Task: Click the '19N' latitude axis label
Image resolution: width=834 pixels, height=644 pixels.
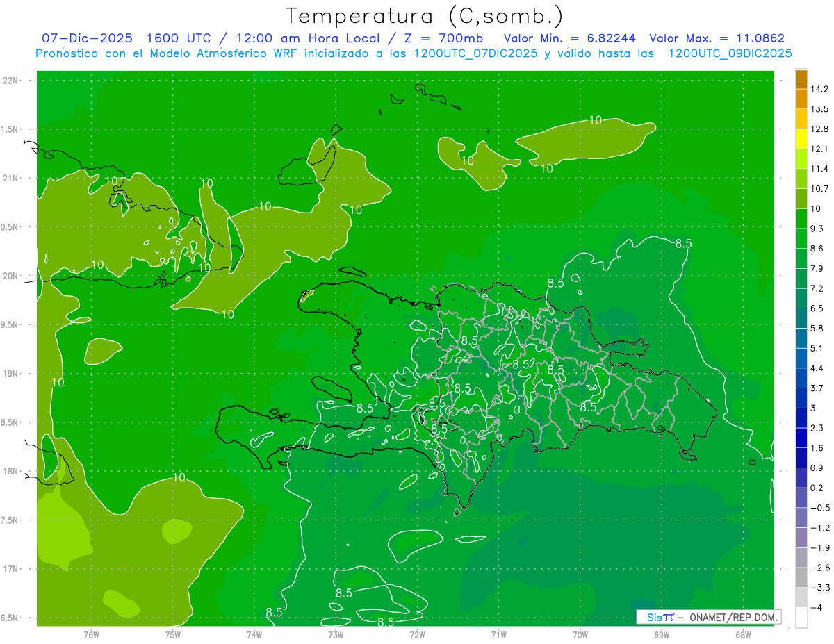Action: point(12,374)
